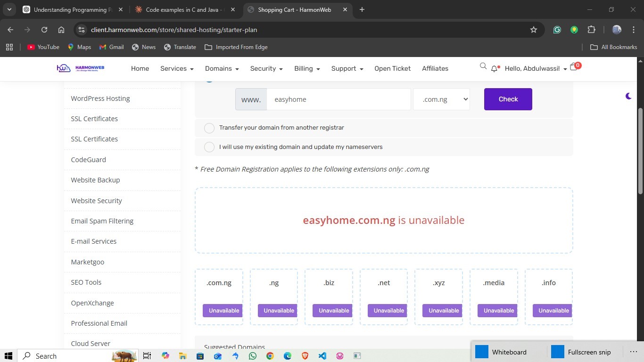Open WordPress Hosting in the sidebar
644x362 pixels.
pos(100,99)
